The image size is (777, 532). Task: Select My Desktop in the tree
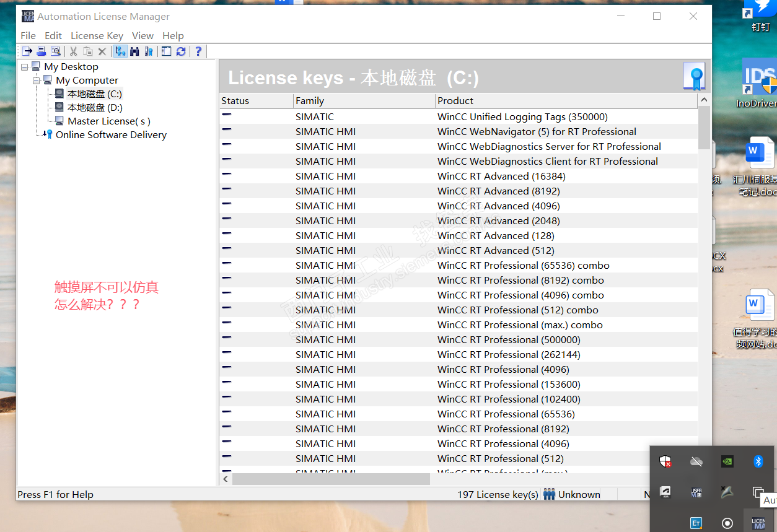(71, 66)
